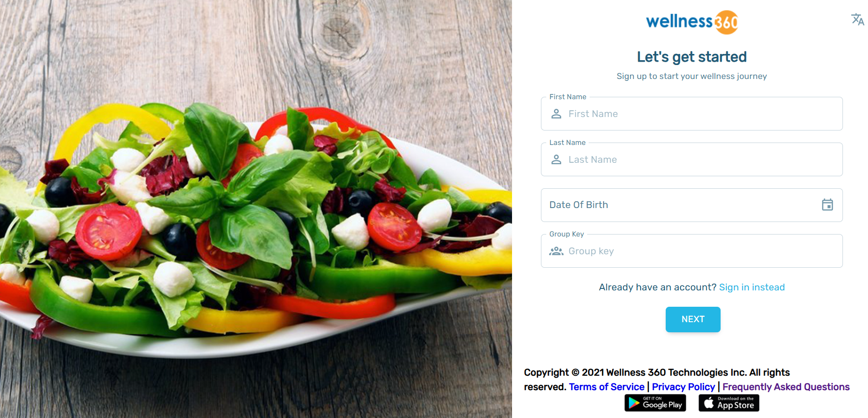This screenshot has width=868, height=418.
Task: Open the App Store download badge
Action: tap(729, 403)
